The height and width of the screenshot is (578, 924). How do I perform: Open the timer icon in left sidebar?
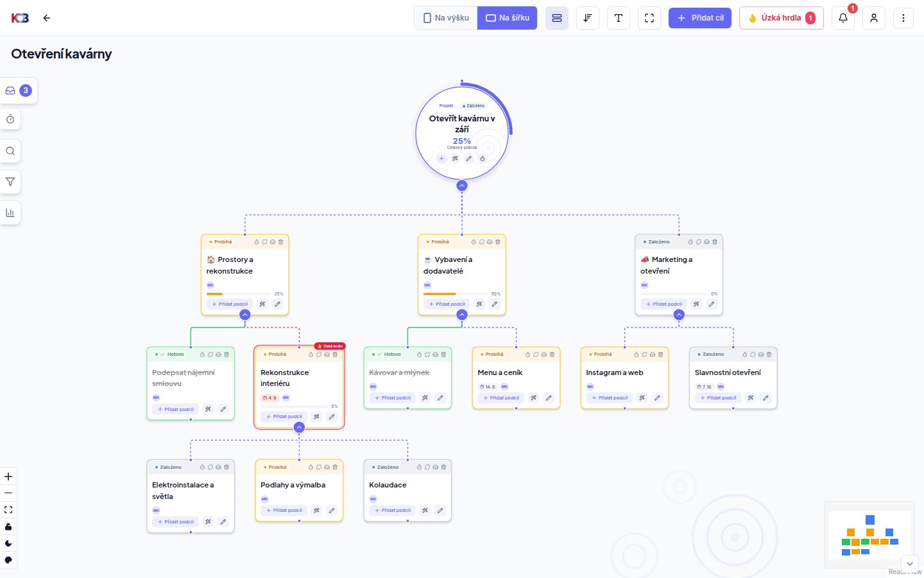point(10,119)
